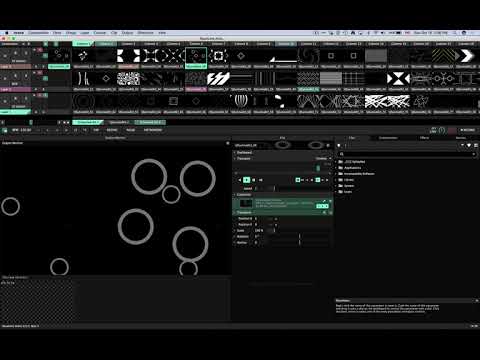Switch Files browser to list view icon
Image resolution: width=480 pixels, height=360 pixels.
pyautogui.click(x=476, y=145)
